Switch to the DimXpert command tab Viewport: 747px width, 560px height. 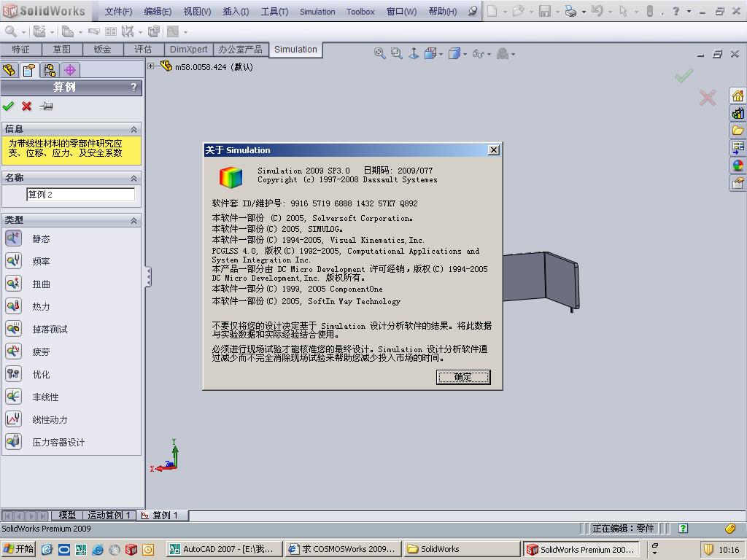click(x=189, y=50)
